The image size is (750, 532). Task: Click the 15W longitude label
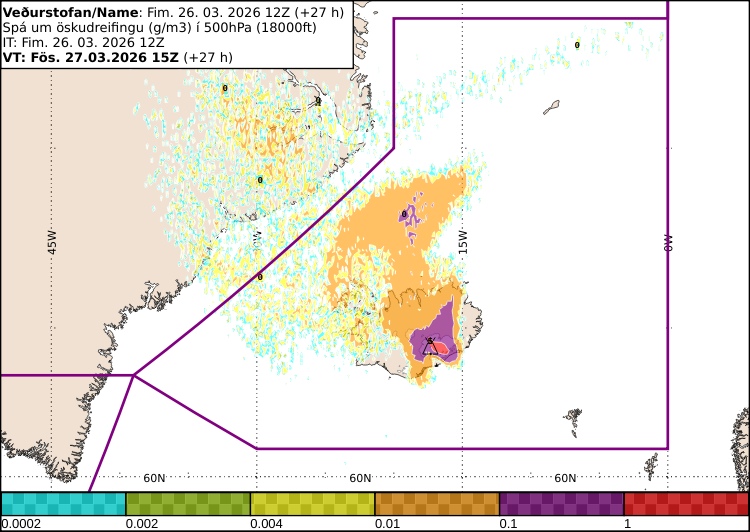pos(463,242)
